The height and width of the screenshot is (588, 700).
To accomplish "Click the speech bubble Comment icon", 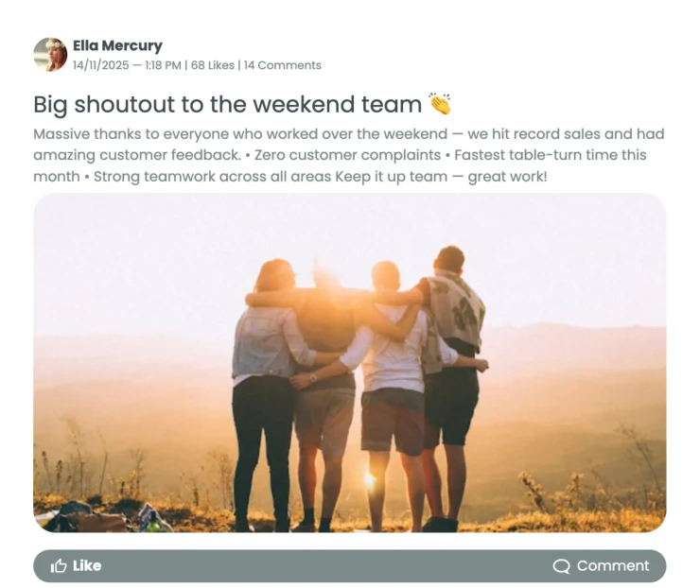I will tap(561, 566).
